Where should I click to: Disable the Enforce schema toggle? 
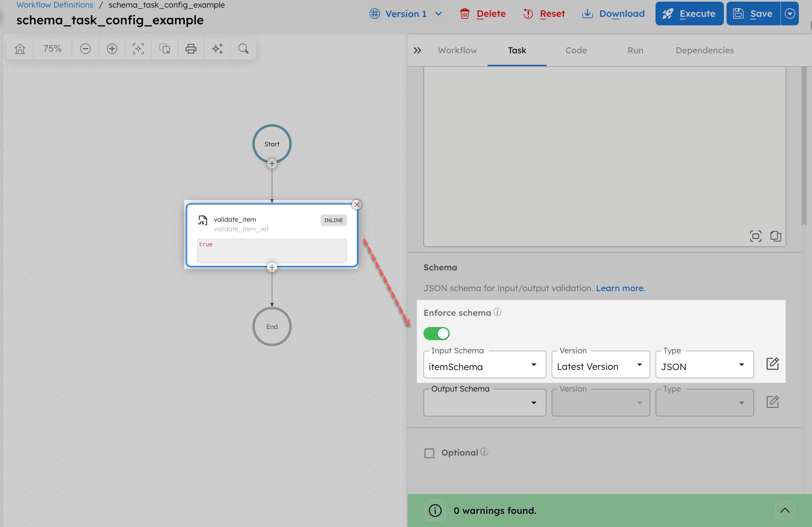[x=437, y=334]
